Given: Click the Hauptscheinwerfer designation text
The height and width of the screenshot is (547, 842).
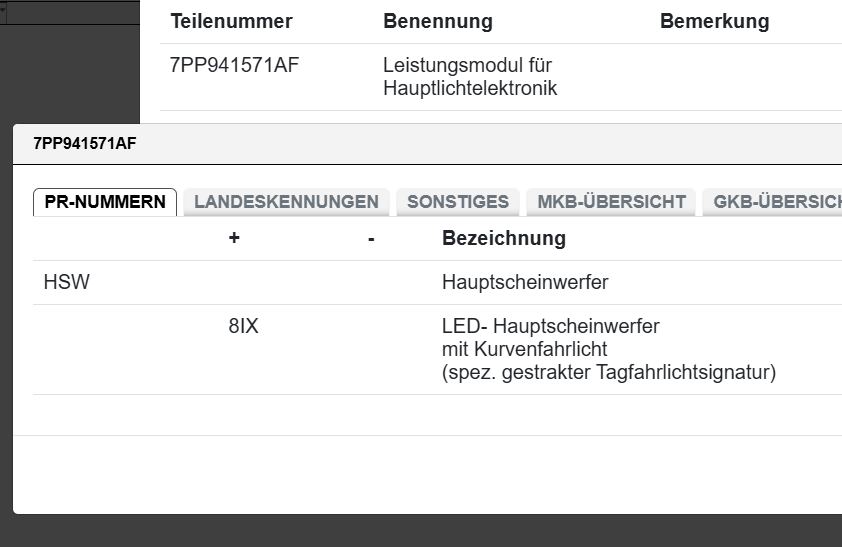Looking at the screenshot, I should click(524, 283).
